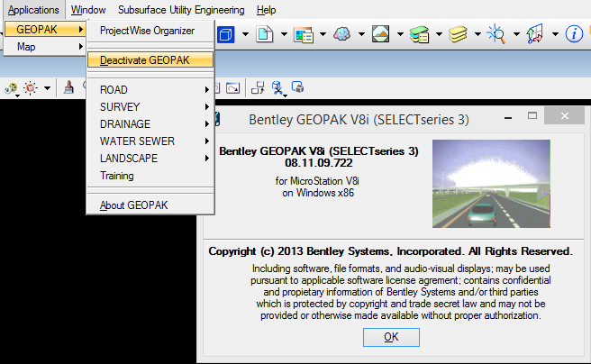Confirm the About dialog with OK
The image size is (591, 364).
tap(391, 337)
